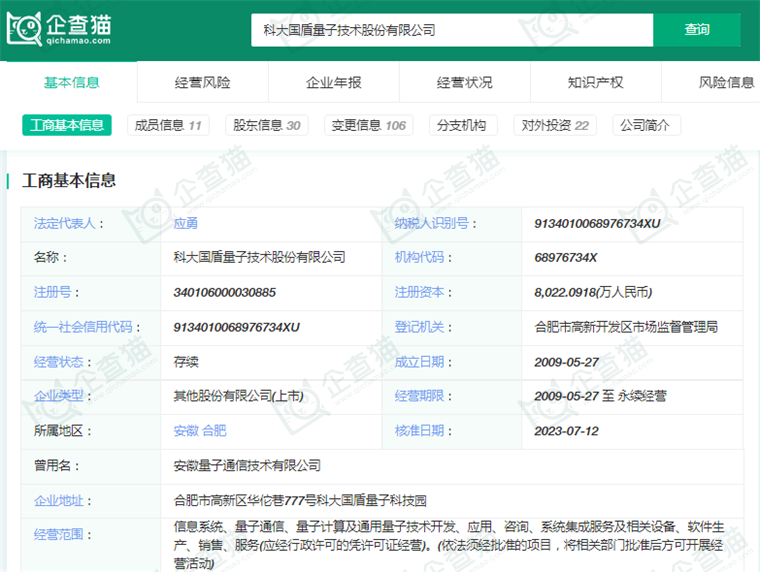Click address 合肥市高新区华佗巷777号科大国盾量子科技园

click(x=300, y=500)
